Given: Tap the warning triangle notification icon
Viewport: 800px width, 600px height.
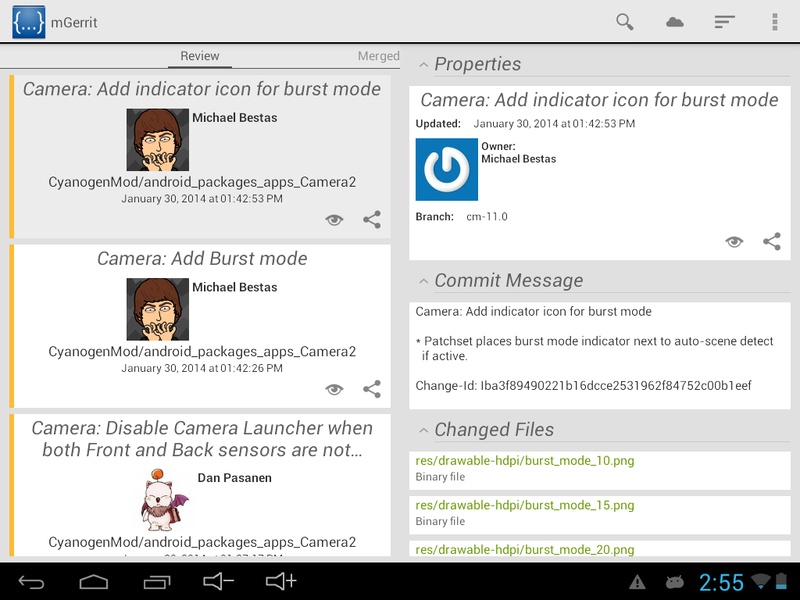Looking at the screenshot, I should click(x=637, y=582).
